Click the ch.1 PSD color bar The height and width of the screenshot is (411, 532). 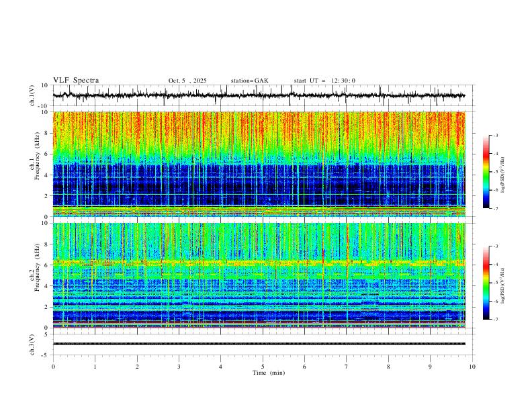[x=486, y=172]
